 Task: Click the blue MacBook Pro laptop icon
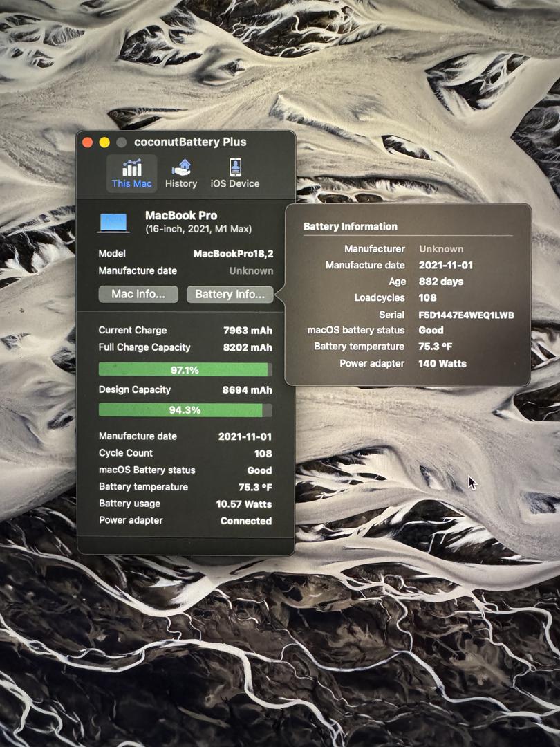114,222
